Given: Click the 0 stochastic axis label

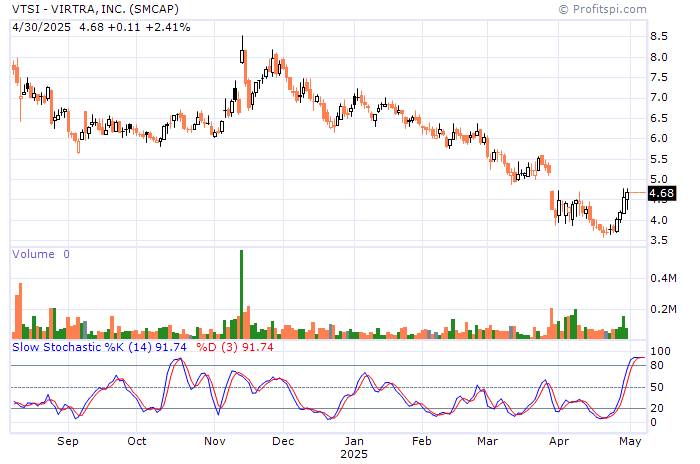Looking at the screenshot, I should [x=654, y=422].
